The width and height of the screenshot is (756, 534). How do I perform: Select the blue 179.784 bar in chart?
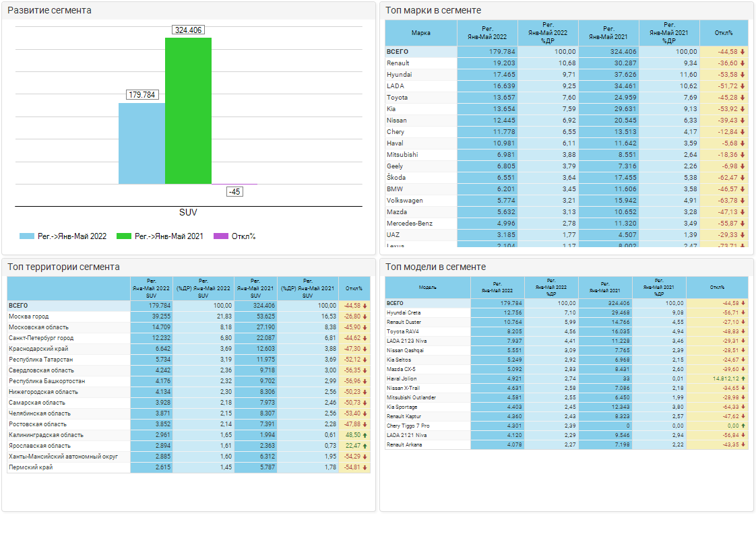tap(141, 143)
